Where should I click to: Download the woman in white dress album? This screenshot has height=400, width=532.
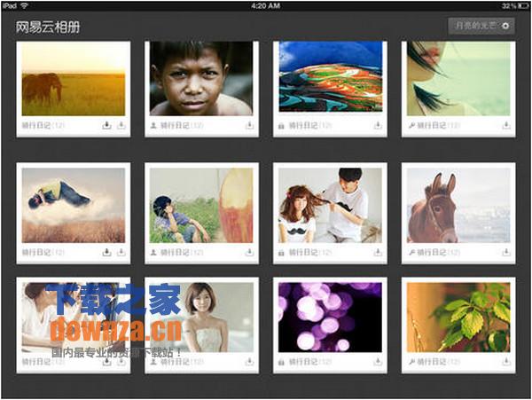click(249, 362)
